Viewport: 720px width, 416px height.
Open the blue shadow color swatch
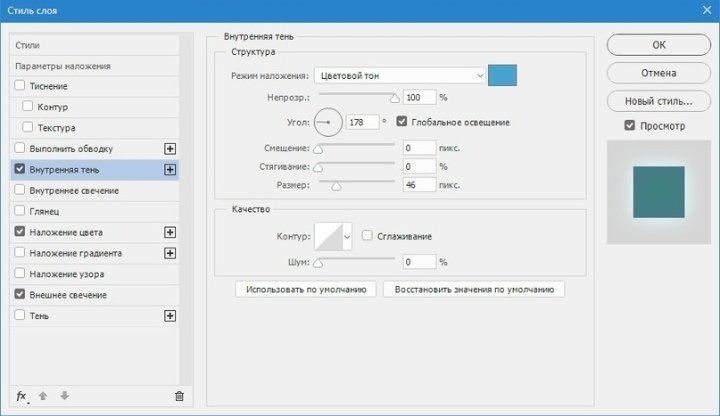pos(502,75)
